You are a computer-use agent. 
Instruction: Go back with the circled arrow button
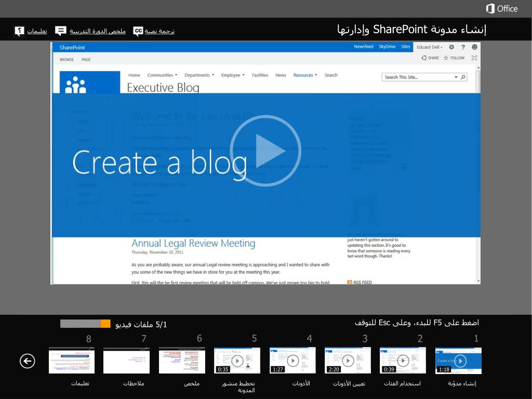(x=27, y=361)
